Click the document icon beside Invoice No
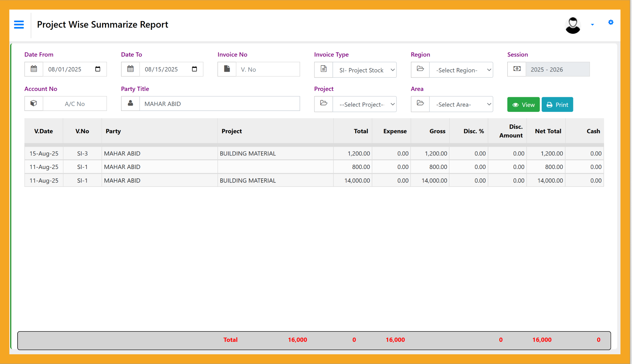The width and height of the screenshot is (632, 364). coord(227,69)
